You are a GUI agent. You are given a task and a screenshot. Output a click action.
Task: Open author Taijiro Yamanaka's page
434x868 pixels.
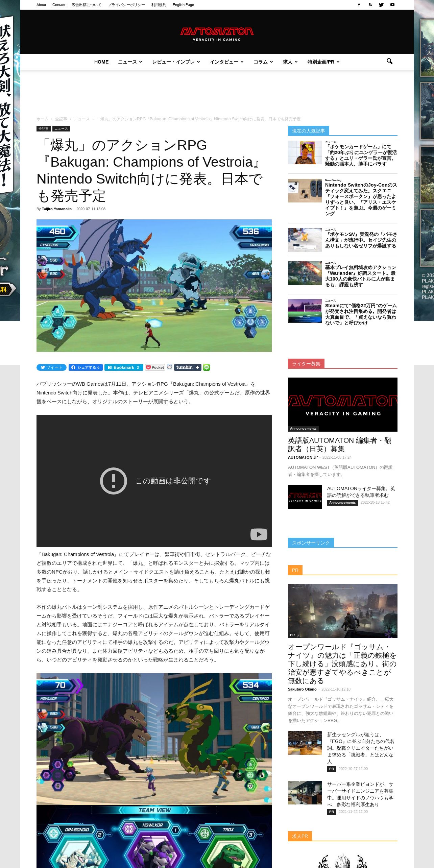point(57,209)
